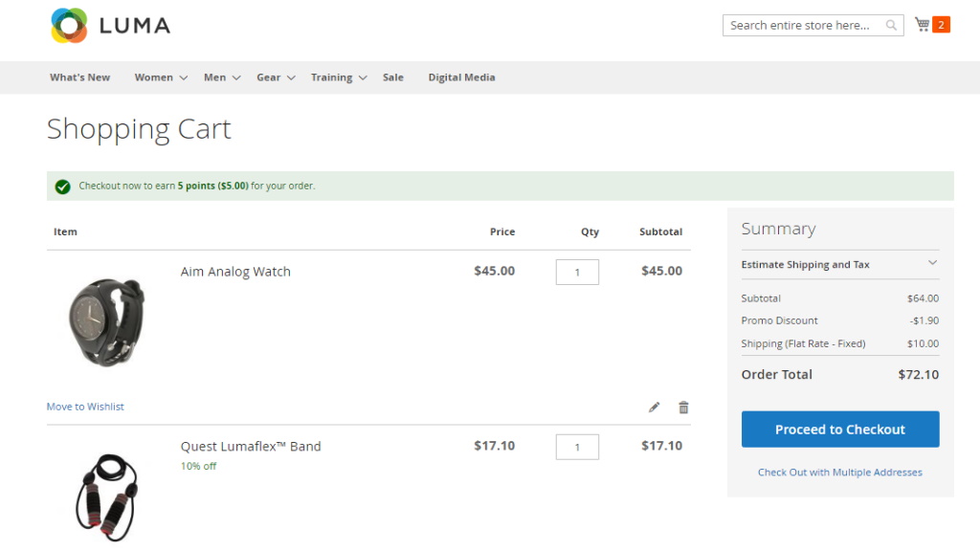
Task: Click the Aim Analog Watch thumbnail
Action: tap(106, 321)
